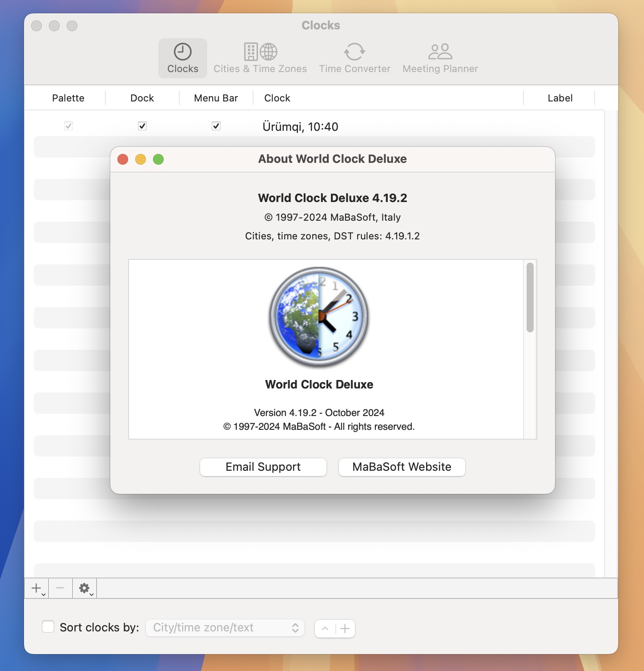644x671 pixels.
Task: Click the Dock column header
Action: tap(142, 98)
